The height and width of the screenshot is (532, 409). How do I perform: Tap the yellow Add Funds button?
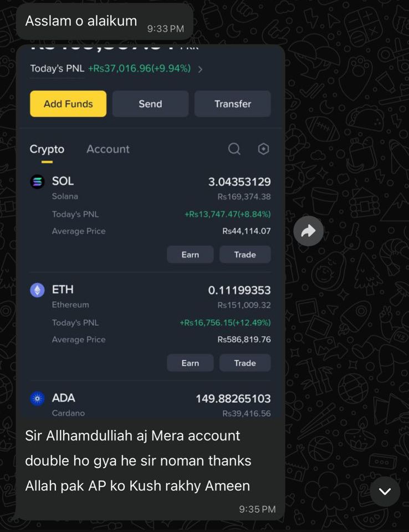68,104
